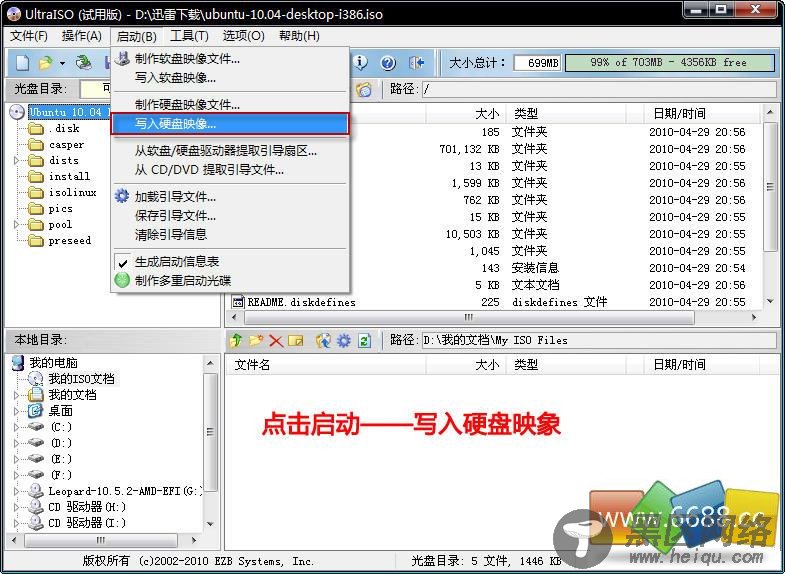
Task: Open the 选项(O) menu
Action: (243, 36)
